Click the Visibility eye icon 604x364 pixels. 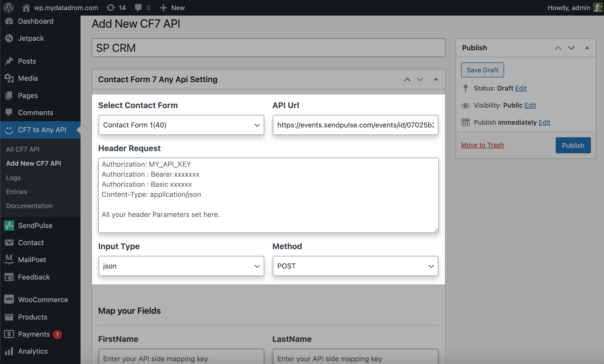click(x=465, y=106)
